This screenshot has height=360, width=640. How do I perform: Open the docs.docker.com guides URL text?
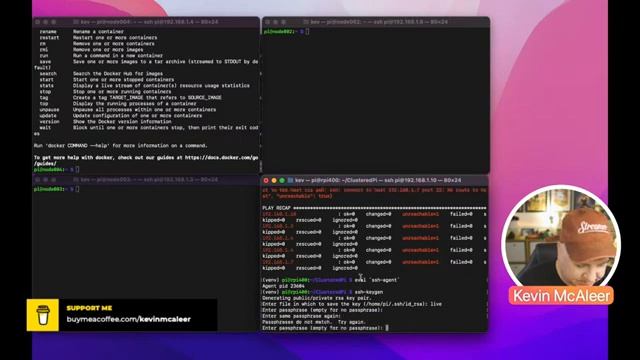coord(222,158)
